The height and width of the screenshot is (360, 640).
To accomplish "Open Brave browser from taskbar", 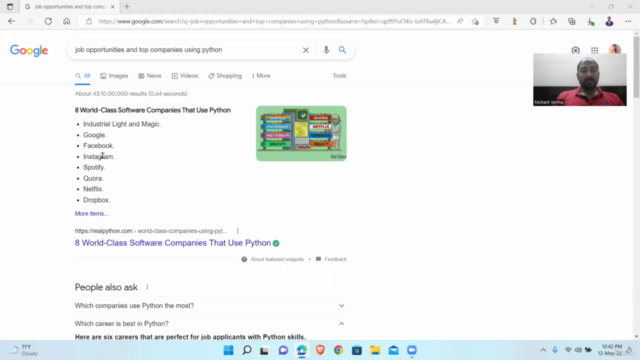I will pos(320,350).
